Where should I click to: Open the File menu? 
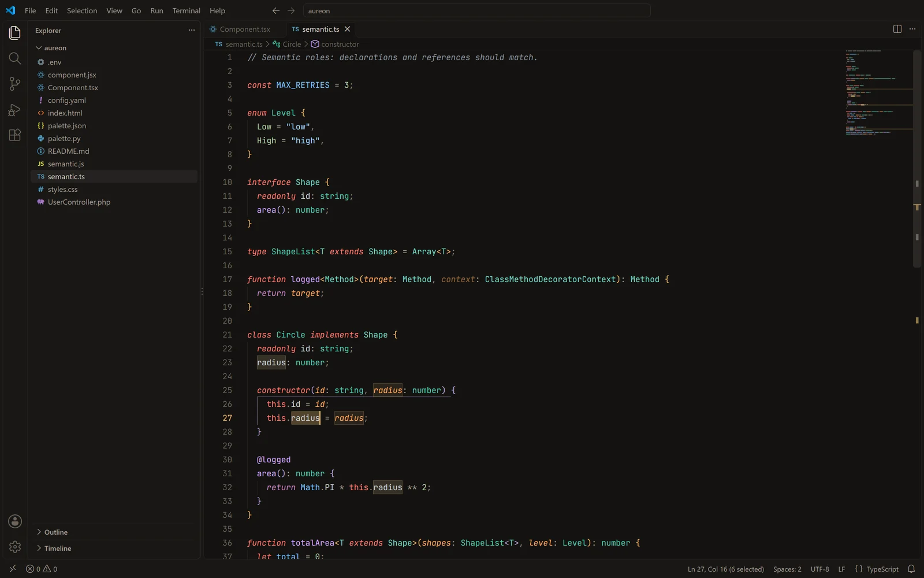(x=31, y=10)
